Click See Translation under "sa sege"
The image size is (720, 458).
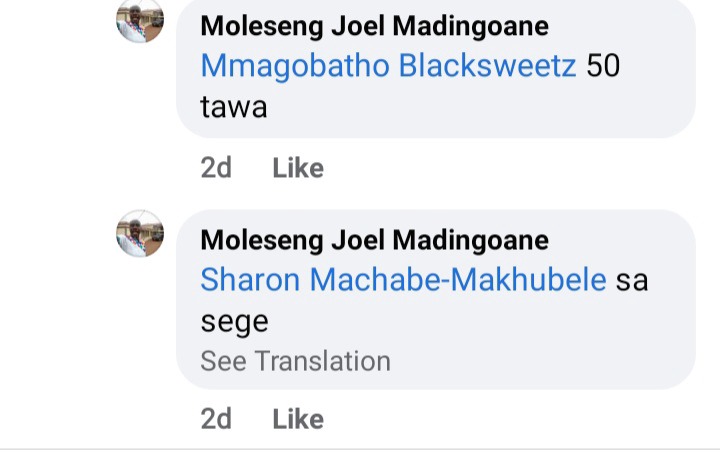tap(295, 361)
